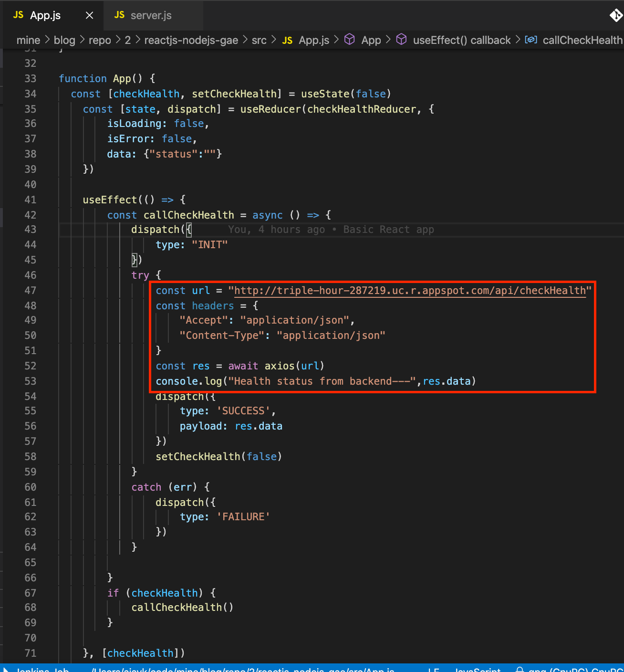Click the JS icon on the App.js tab
624x672 pixels.
tap(18, 15)
